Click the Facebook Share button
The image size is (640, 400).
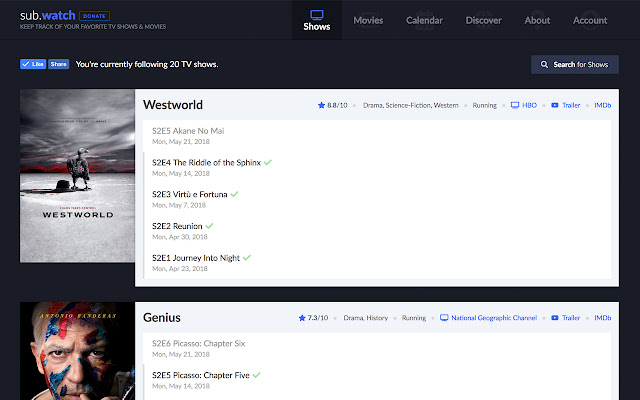click(x=59, y=64)
